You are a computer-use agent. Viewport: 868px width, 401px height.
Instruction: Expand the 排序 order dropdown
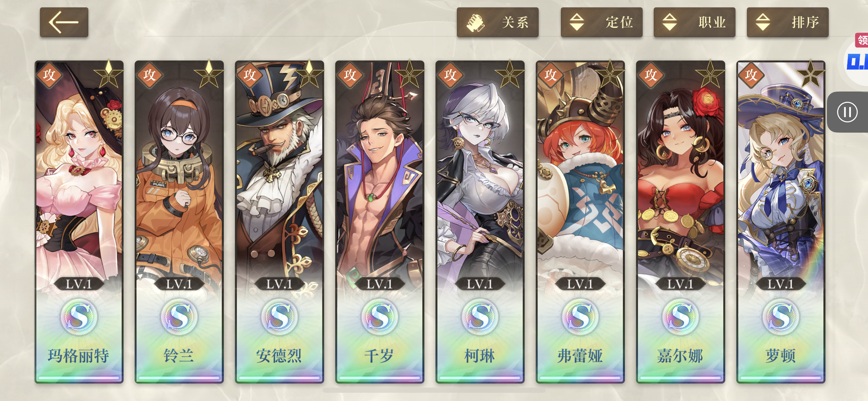pyautogui.click(x=787, y=22)
